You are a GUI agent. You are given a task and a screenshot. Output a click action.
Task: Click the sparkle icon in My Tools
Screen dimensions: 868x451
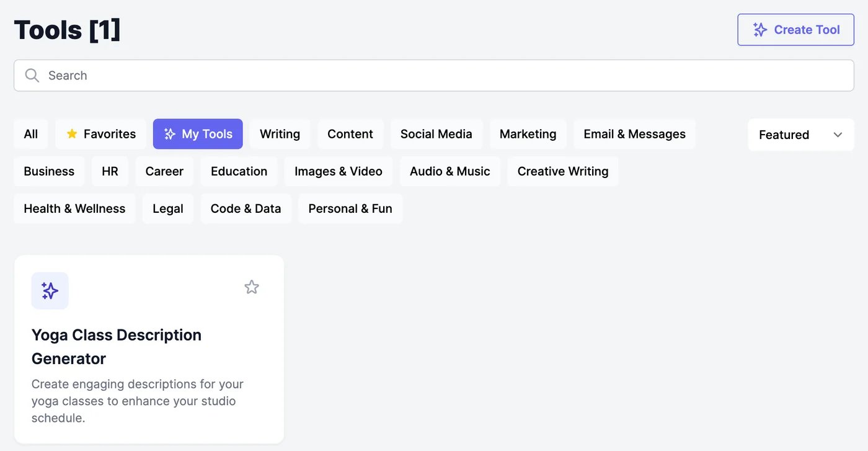(x=170, y=134)
